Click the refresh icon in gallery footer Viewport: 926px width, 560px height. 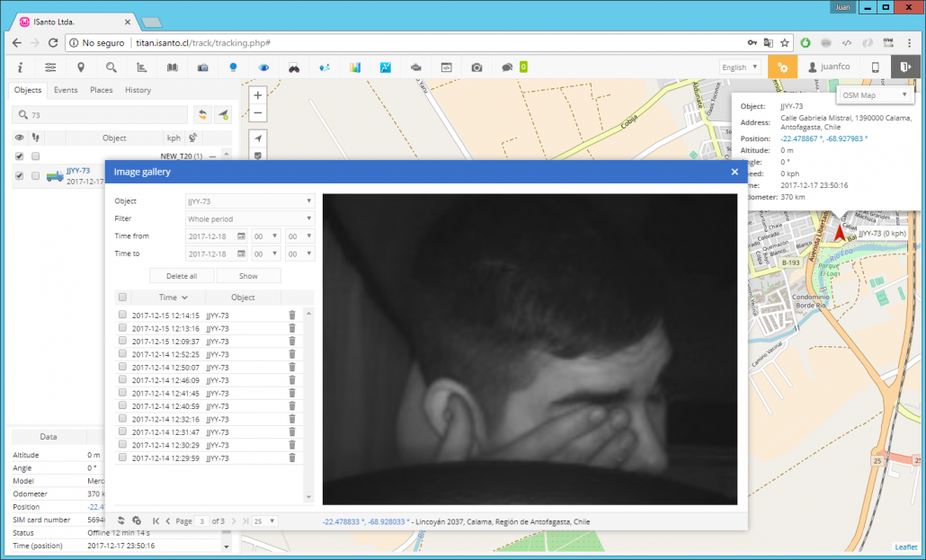coord(120,520)
